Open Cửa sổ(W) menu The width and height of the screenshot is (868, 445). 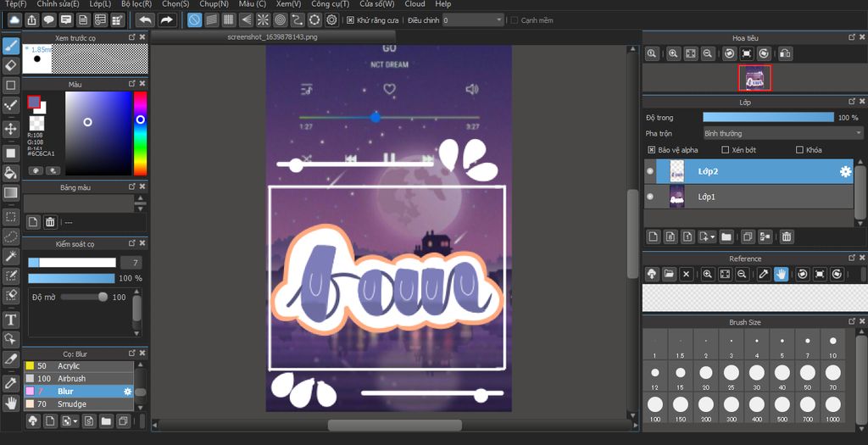coord(377,4)
